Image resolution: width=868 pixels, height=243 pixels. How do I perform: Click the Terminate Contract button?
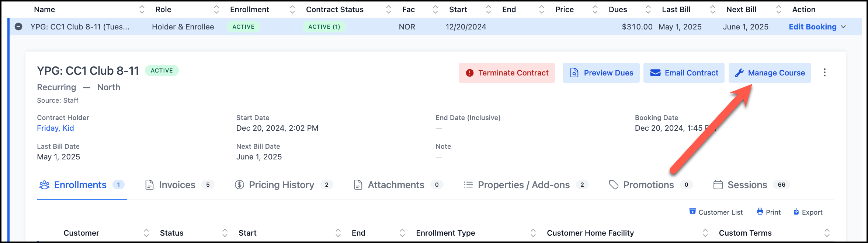point(507,73)
